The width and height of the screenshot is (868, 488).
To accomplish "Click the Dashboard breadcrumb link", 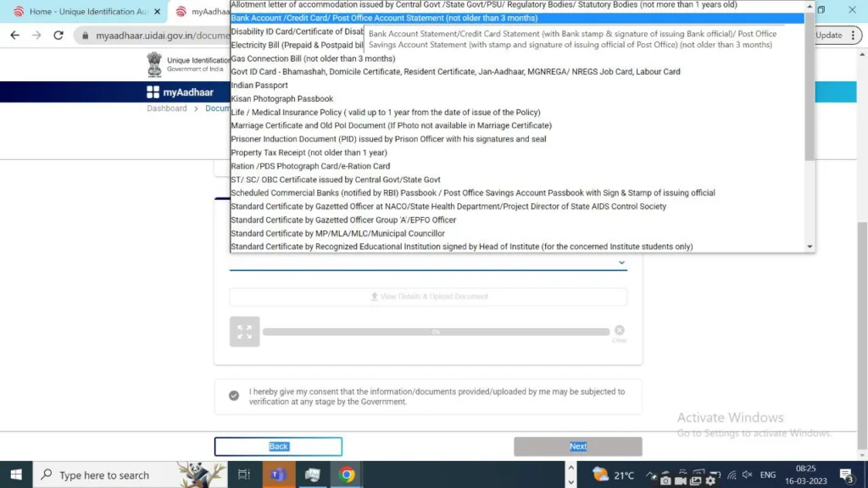I will [166, 108].
